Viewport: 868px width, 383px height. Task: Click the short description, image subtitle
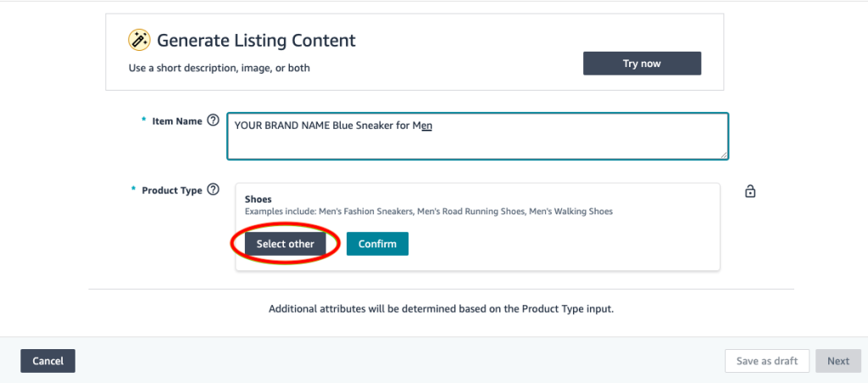coord(219,68)
